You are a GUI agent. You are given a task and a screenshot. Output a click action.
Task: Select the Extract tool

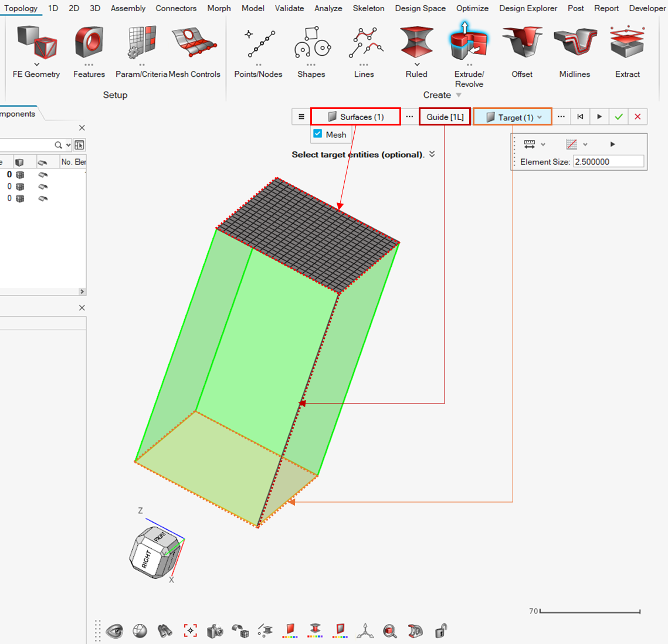(628, 51)
